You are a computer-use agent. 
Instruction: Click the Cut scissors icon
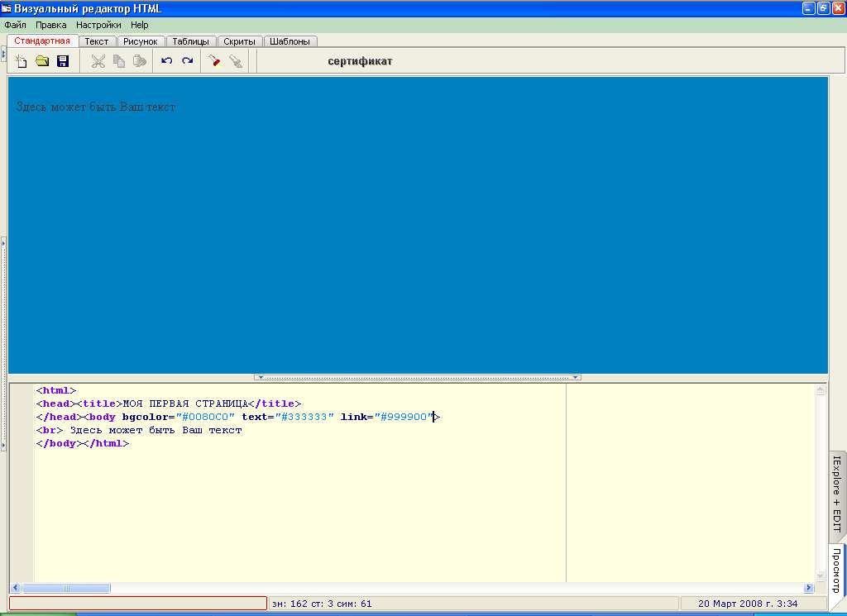pos(98,61)
